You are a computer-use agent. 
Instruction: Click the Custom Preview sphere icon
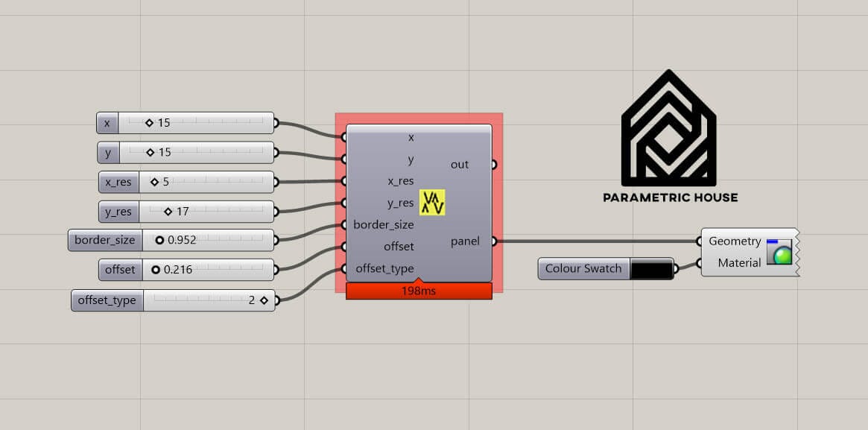point(779,252)
